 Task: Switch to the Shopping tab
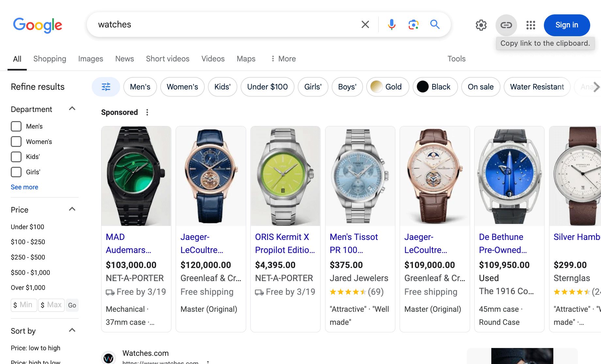click(50, 59)
